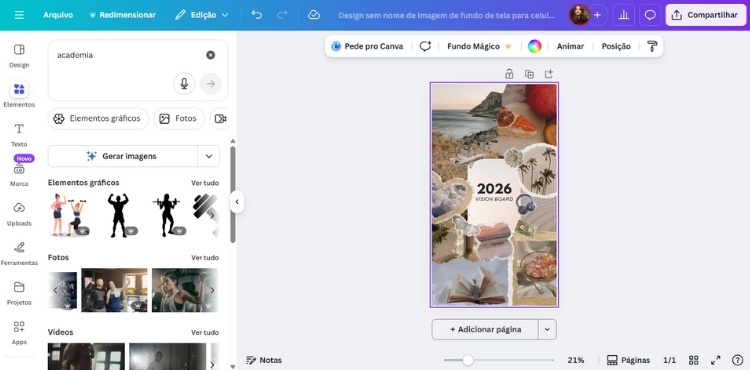This screenshot has height=370, width=750.
Task: Filter by Elementos gráficos chip
Action: pos(99,119)
